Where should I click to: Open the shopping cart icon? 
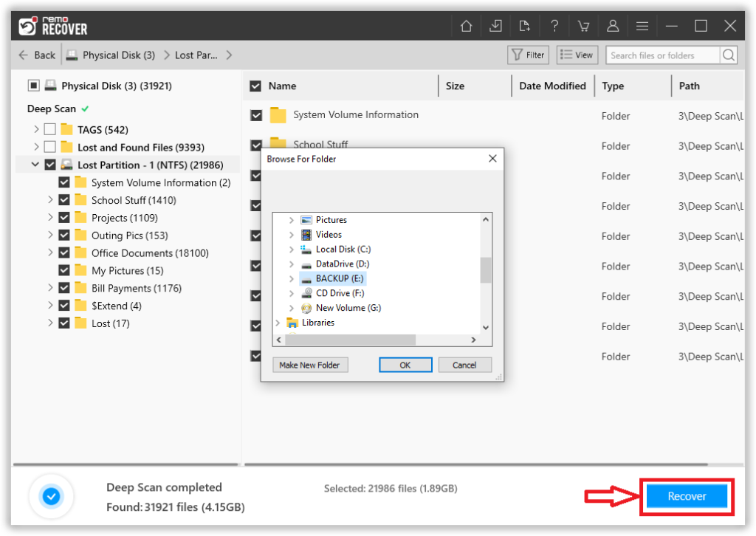click(x=583, y=26)
